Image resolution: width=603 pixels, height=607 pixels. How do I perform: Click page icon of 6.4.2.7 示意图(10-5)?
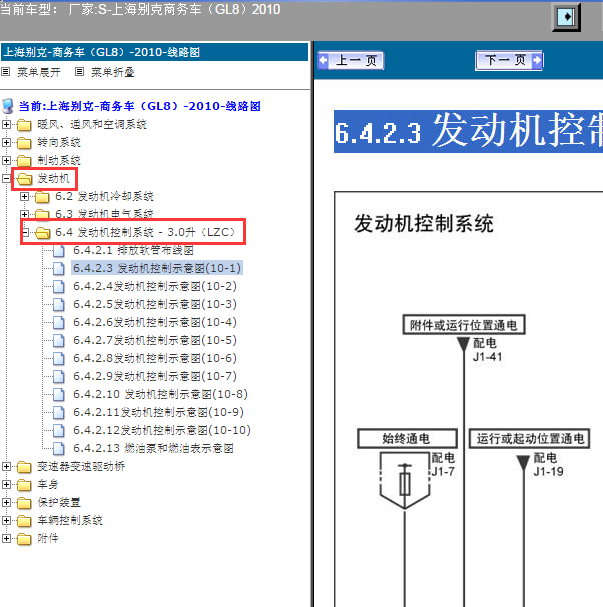58,341
